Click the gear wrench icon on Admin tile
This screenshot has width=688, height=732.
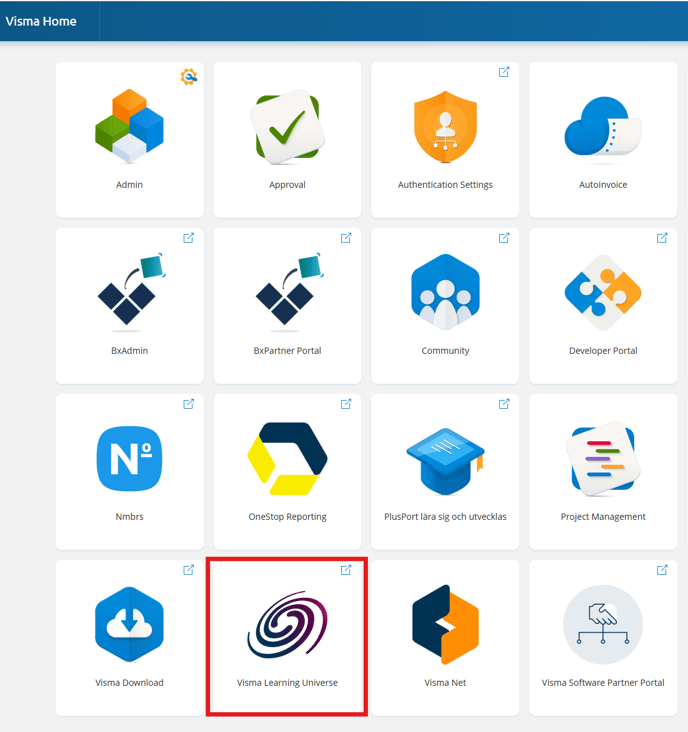tap(189, 77)
